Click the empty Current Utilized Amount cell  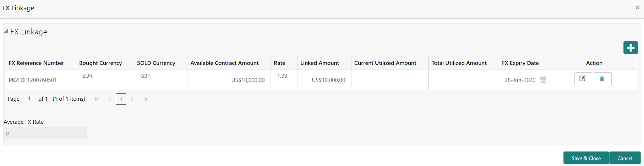pos(390,80)
